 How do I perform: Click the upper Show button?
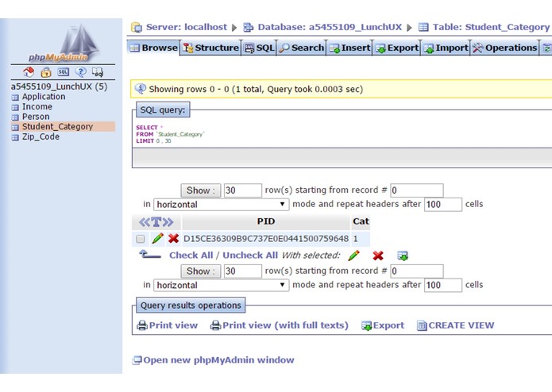click(x=201, y=190)
